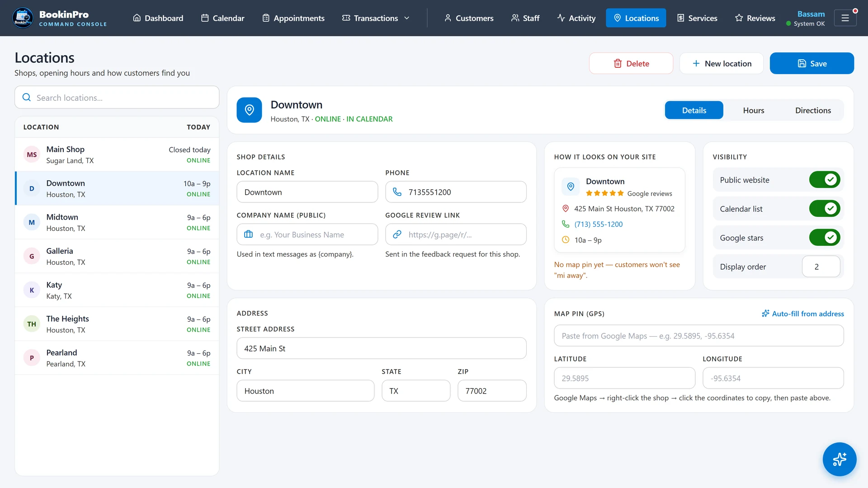This screenshot has height=488, width=868.
Task: Switch to the Directions tab
Action: (x=813, y=110)
